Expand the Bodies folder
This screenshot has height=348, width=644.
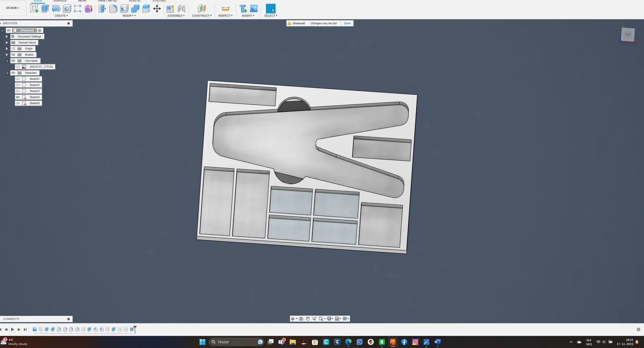pyautogui.click(x=7, y=55)
